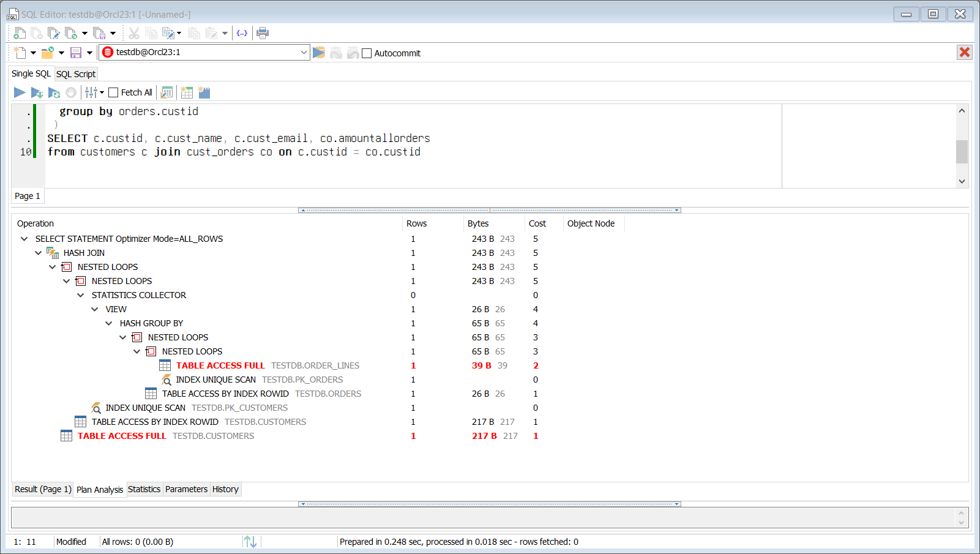Open the testdb@Orcl23:1 connection dropdown

pyautogui.click(x=304, y=53)
